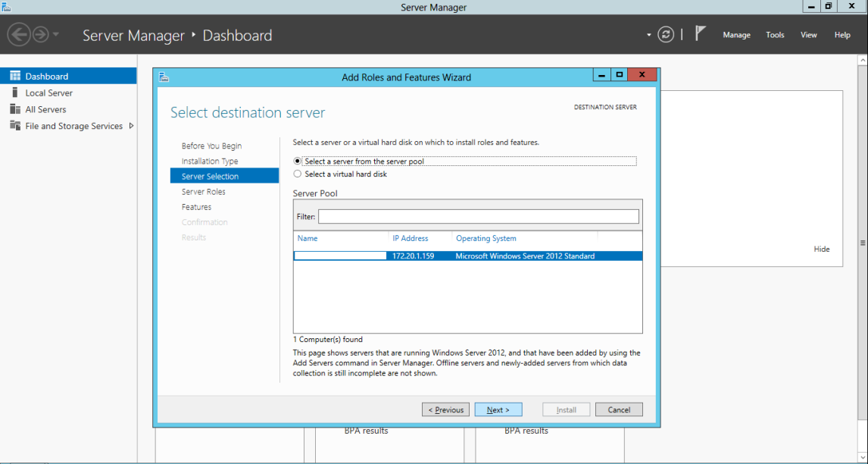Choose 'Select a virtual hard disk' option
Viewport: 868px width, 464px height.
pyautogui.click(x=297, y=174)
